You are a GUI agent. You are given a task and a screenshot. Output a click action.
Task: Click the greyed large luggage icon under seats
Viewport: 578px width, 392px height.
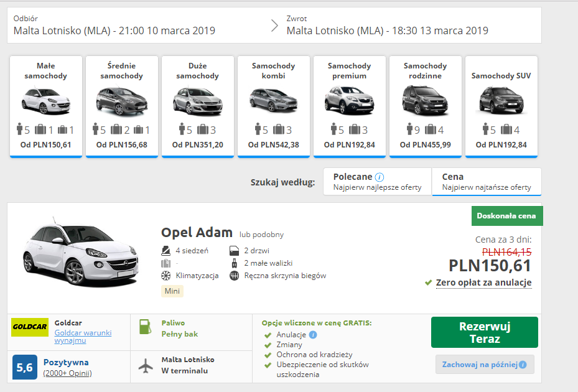click(166, 263)
